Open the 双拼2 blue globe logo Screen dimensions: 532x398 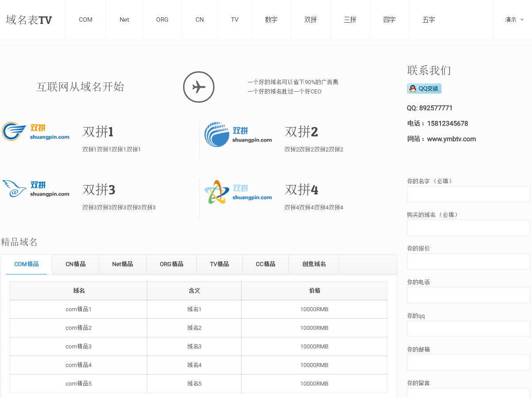[x=238, y=134]
